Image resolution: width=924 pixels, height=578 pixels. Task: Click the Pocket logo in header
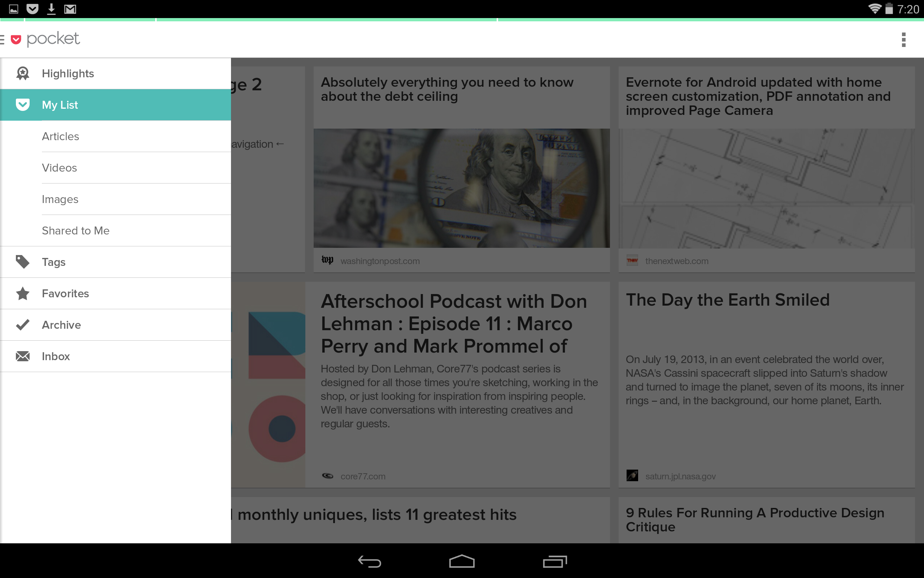click(45, 39)
